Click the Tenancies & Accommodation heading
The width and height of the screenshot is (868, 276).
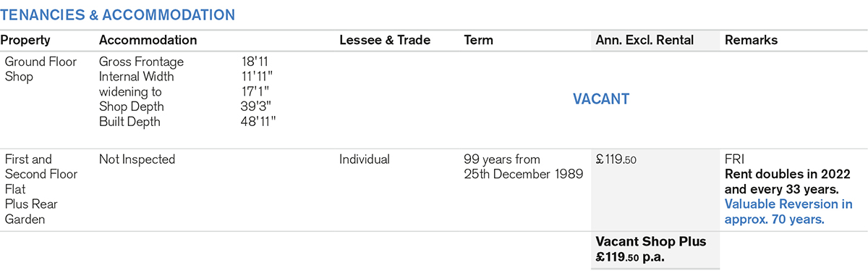pos(117,14)
